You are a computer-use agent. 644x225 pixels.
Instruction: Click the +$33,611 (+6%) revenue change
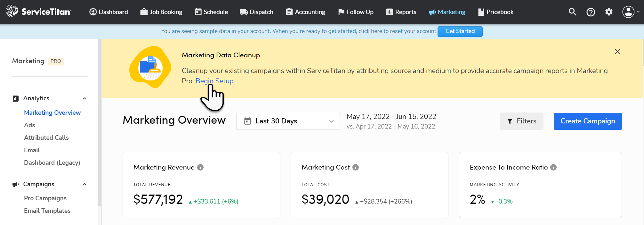coord(213,201)
